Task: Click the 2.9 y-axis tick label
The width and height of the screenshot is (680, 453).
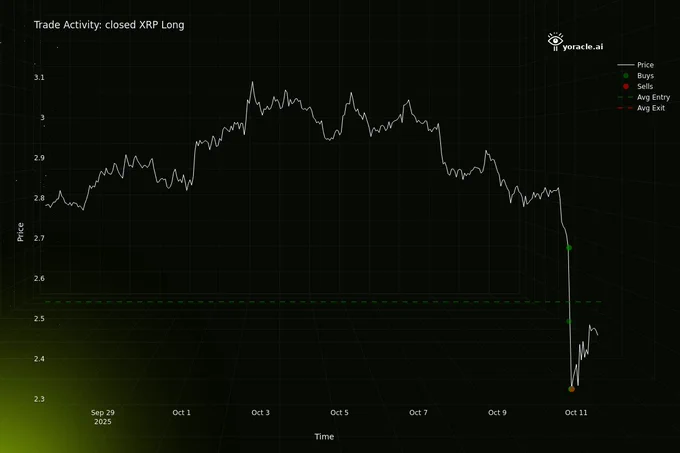Action: [x=39, y=158]
